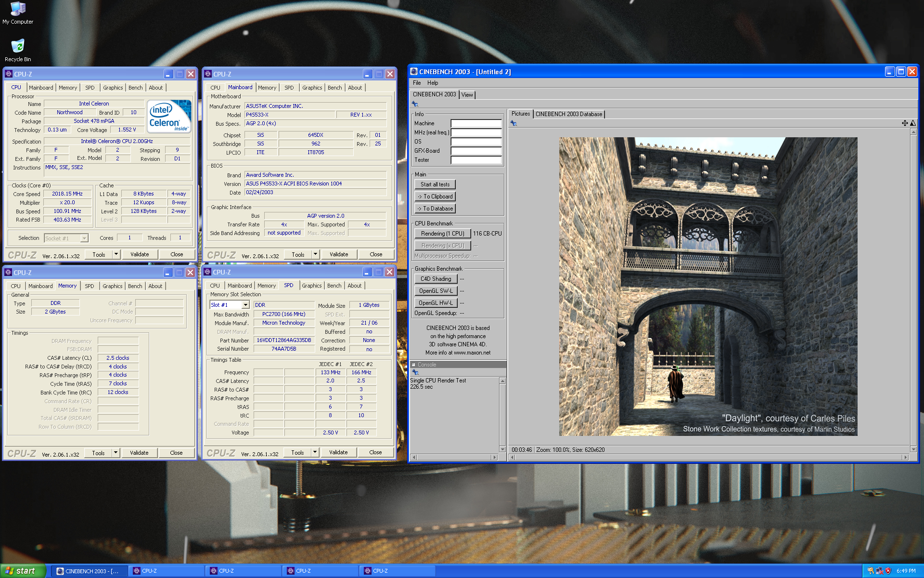Click the pushpin icon in the Console panel
This screenshot has width=924, height=578.
415,372
